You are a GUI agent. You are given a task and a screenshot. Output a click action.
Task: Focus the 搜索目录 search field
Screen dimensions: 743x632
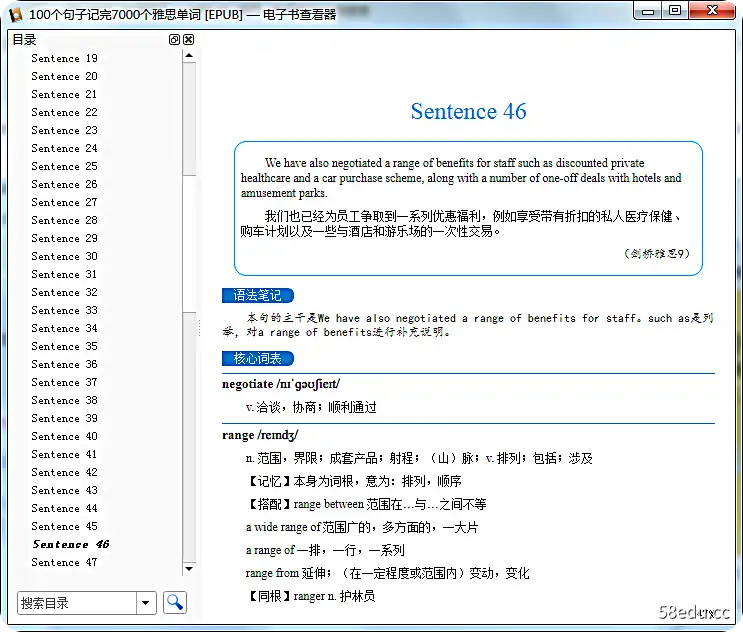pyautogui.click(x=77, y=603)
